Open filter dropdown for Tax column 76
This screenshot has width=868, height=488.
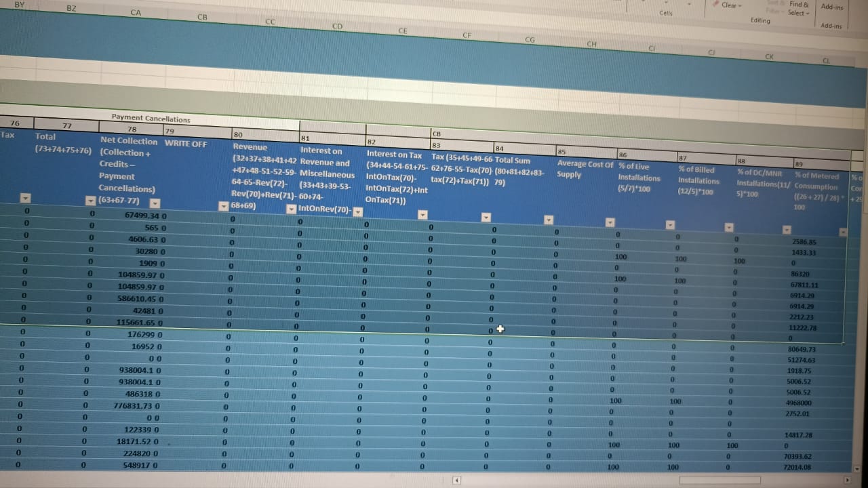[26, 199]
